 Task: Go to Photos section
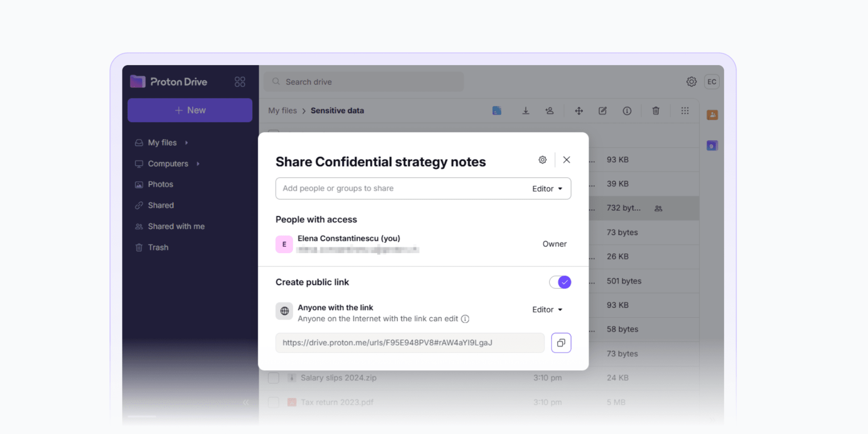pos(160,184)
